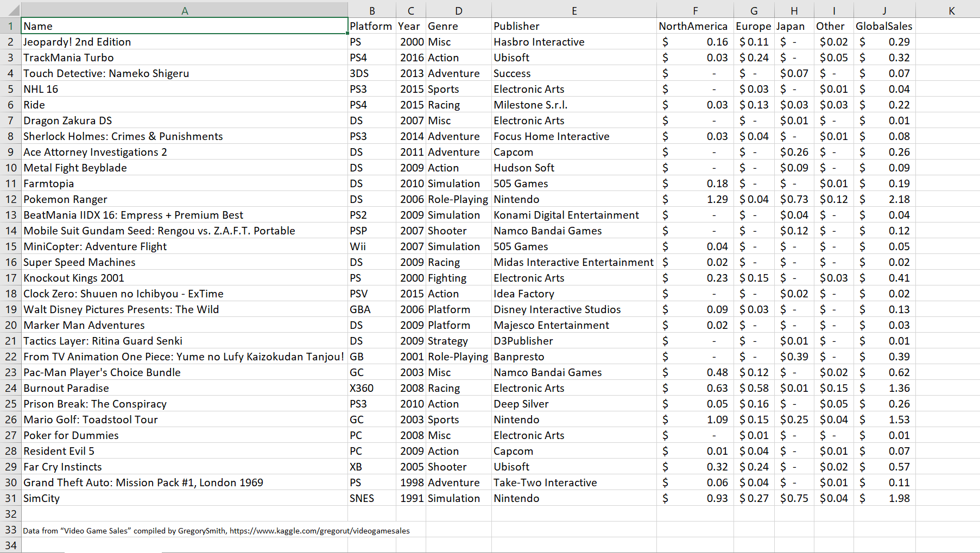Select the cell Pokemon Ranger
This screenshot has height=553, width=980.
click(185, 199)
